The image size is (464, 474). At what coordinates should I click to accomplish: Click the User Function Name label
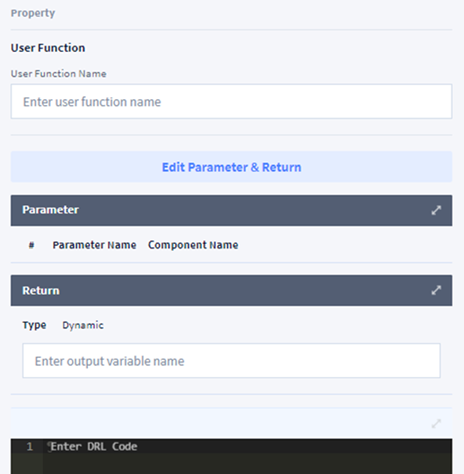58,74
